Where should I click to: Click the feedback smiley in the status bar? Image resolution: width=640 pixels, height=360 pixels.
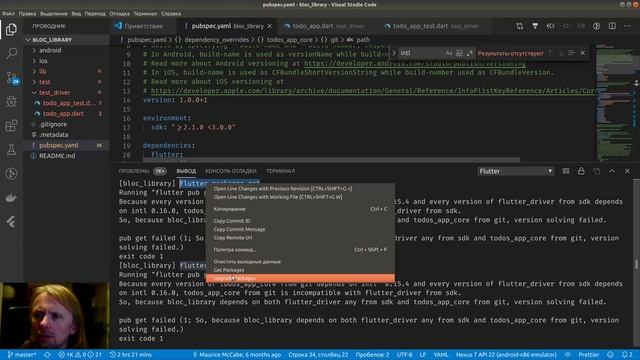(611, 355)
